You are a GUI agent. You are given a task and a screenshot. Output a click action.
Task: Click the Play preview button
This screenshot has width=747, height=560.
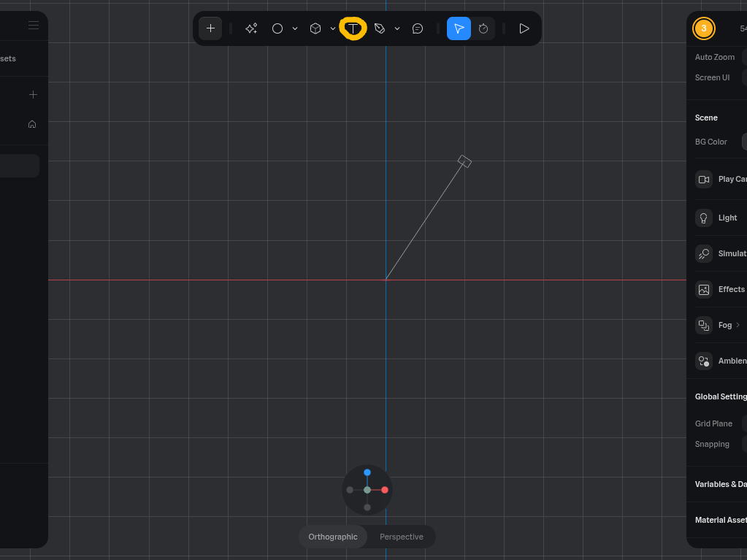click(524, 28)
